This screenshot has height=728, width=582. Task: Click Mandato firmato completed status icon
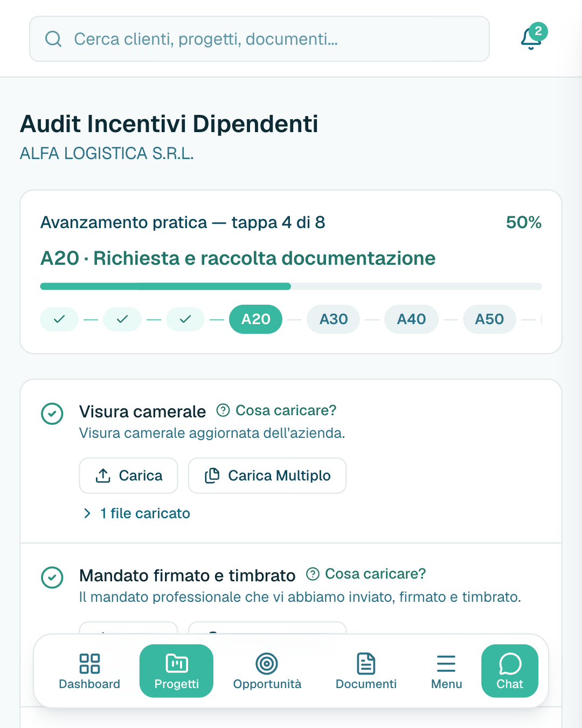point(52,578)
